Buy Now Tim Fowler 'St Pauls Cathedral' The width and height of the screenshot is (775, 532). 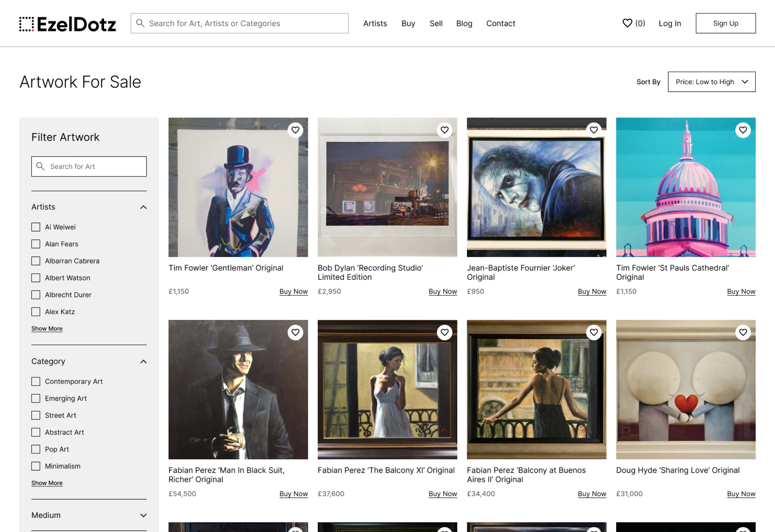(x=741, y=291)
